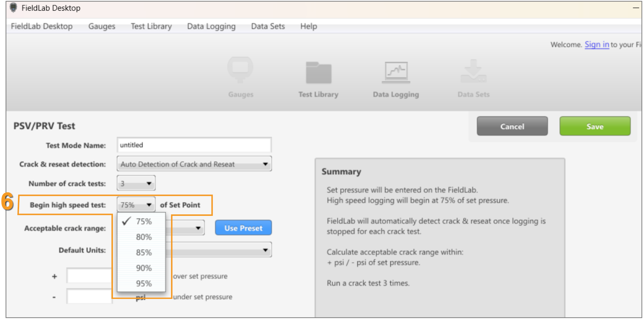Image resolution: width=644 pixels, height=321 pixels.
Task: Click the Use Preset button
Action: pyautogui.click(x=243, y=228)
